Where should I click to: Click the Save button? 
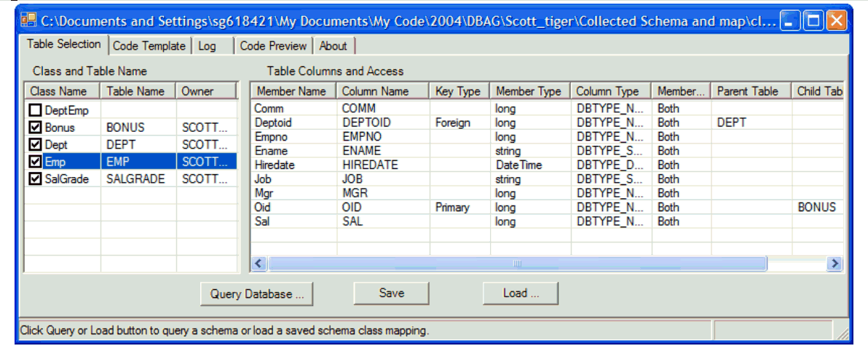[x=391, y=293]
